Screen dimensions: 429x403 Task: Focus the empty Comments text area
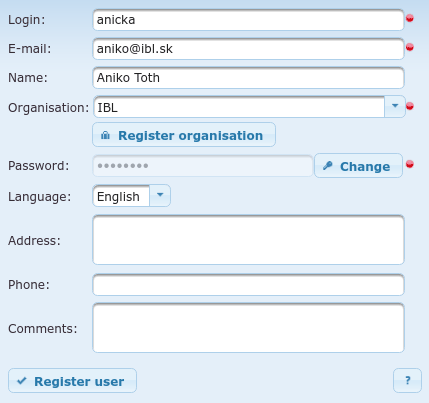point(248,328)
